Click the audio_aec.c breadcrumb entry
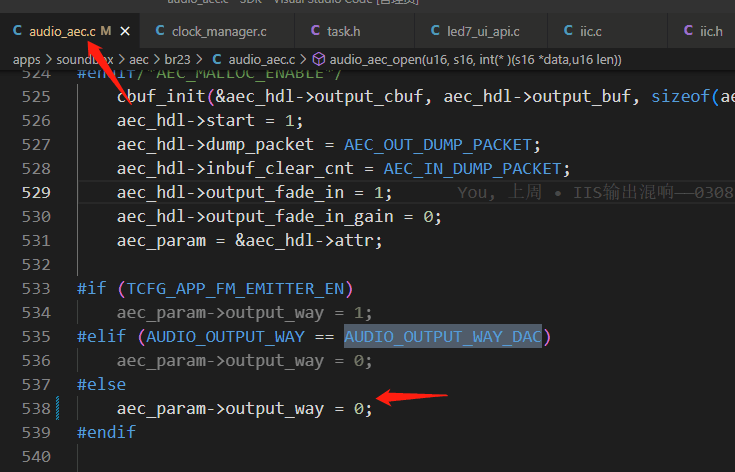This screenshot has width=735, height=472. 262,60
